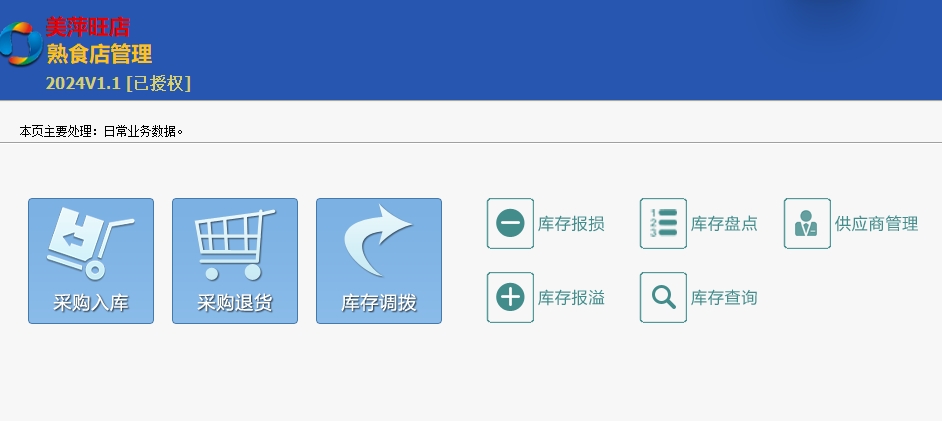Screen dimensions: 942x421
Task: Click the magnifier 库存查询 icon
Action: click(x=663, y=297)
